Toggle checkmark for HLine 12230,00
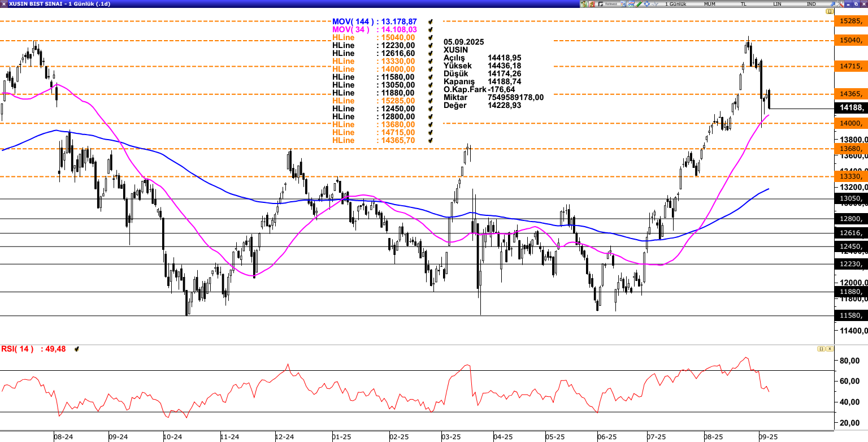Image resolution: width=868 pixels, height=442 pixels. 431,45
